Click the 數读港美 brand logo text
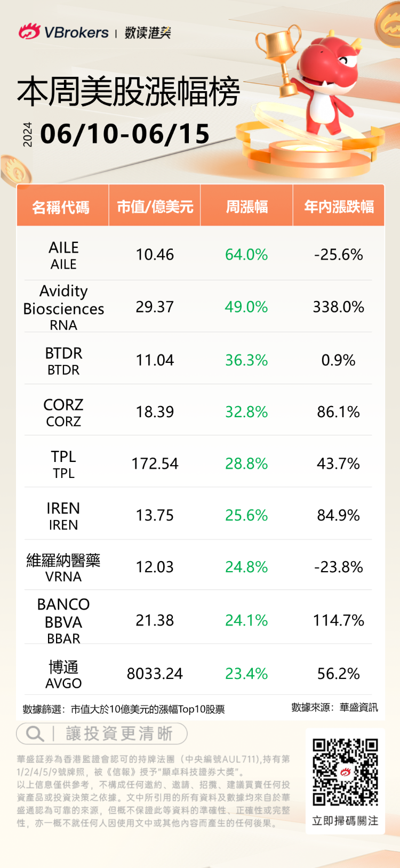The height and width of the screenshot is (868, 400). [148, 33]
